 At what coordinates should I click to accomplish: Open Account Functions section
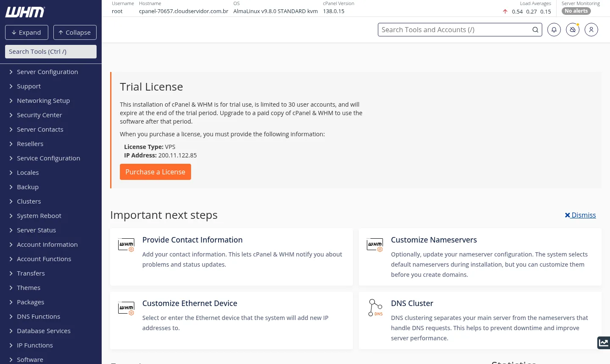point(51,259)
